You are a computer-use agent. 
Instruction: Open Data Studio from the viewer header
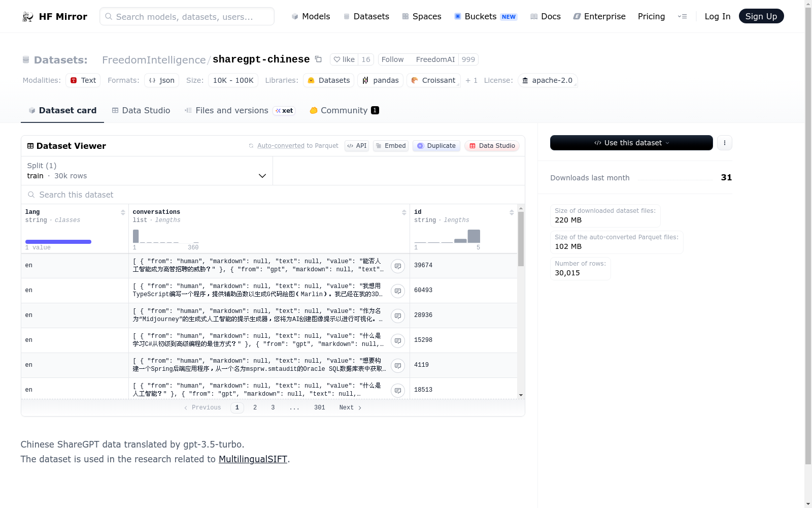[492, 146]
